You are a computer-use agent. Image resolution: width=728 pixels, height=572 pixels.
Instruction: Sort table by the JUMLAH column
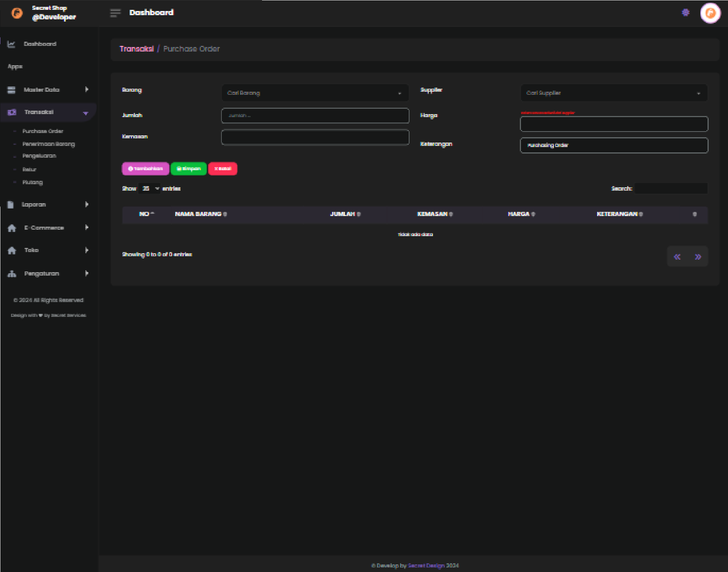pyautogui.click(x=345, y=214)
